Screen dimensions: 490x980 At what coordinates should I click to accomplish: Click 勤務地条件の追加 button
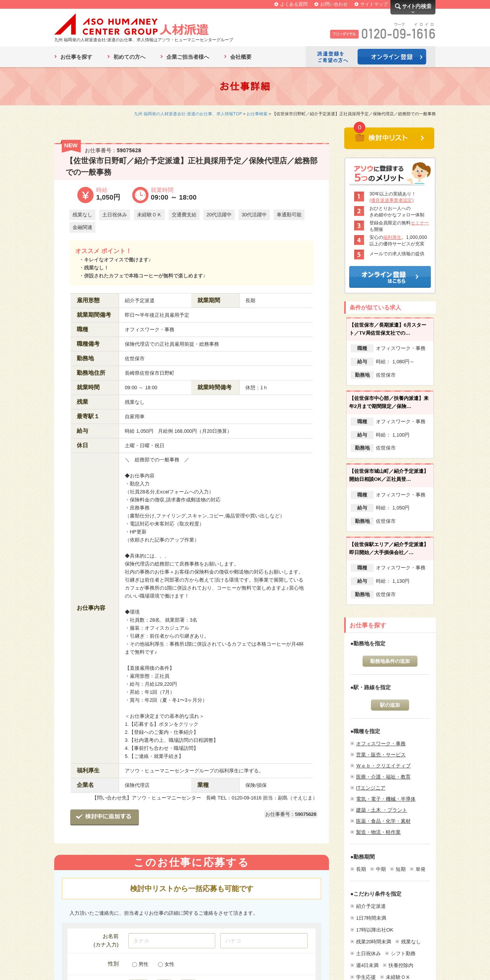[390, 661]
